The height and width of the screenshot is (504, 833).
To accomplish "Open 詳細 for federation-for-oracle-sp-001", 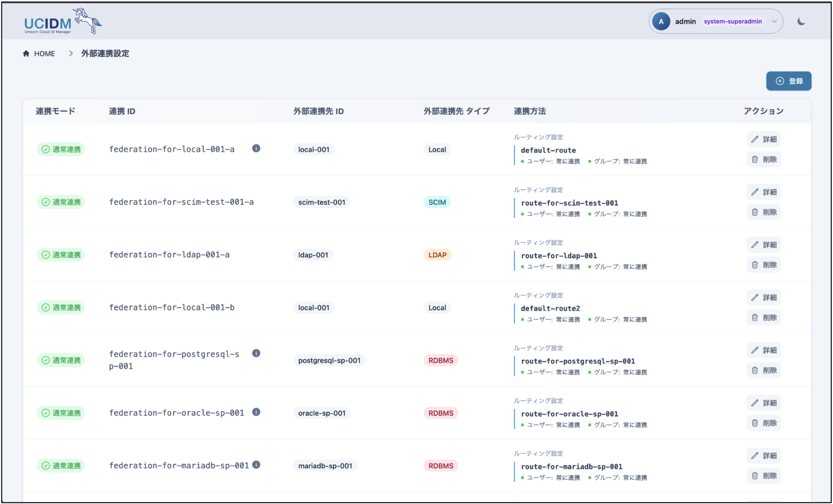I will pos(763,403).
